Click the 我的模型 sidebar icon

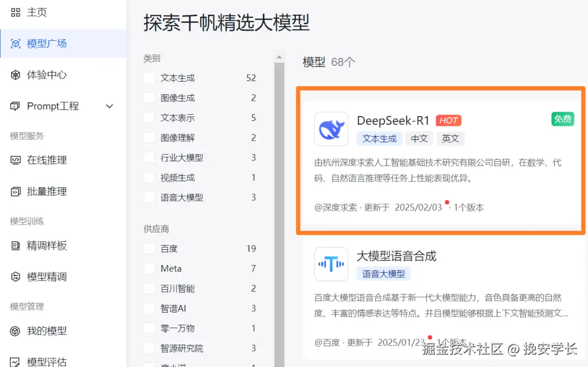pos(15,331)
